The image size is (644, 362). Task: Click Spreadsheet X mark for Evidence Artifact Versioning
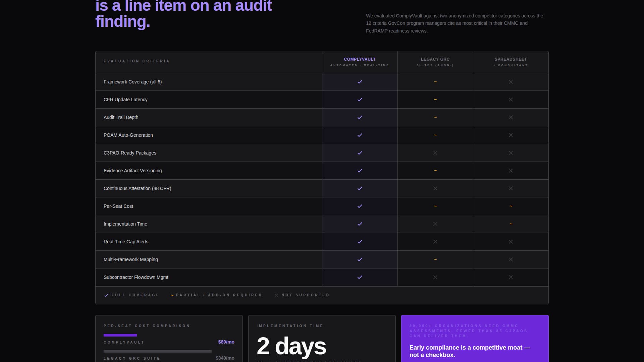(511, 171)
